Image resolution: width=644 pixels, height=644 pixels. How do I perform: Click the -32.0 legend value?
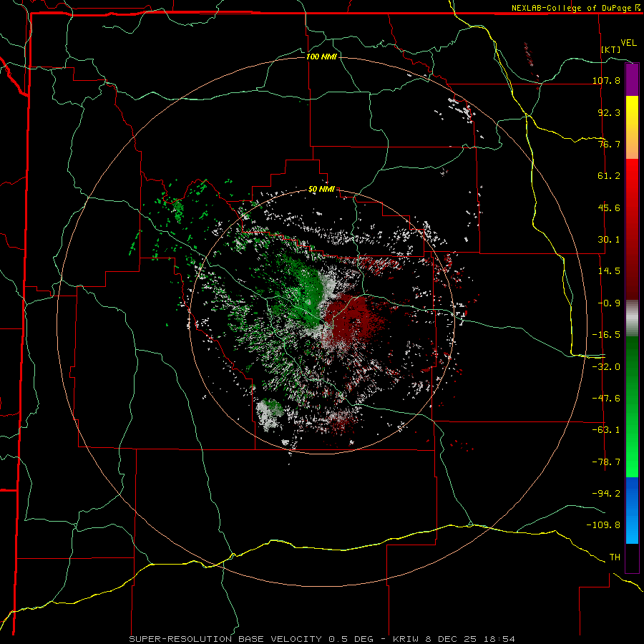point(606,367)
